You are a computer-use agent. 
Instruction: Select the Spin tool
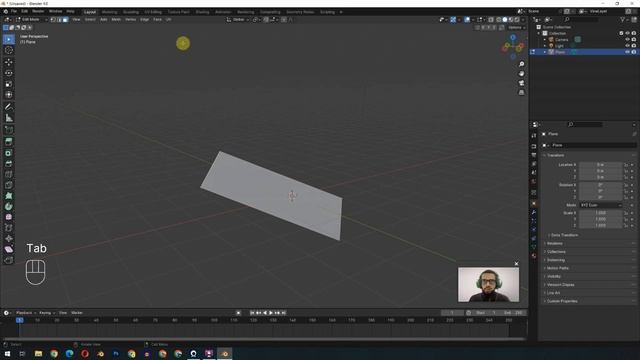(x=9, y=207)
